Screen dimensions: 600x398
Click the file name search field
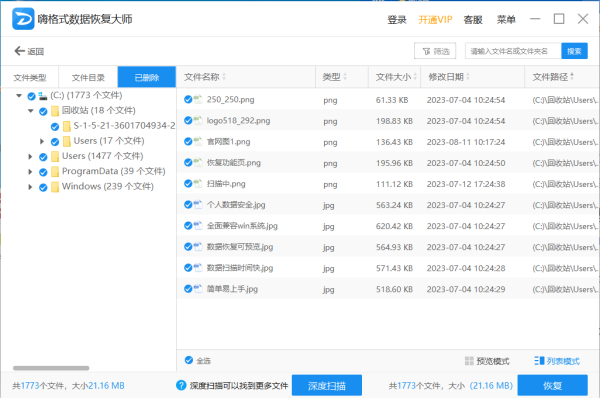click(513, 51)
